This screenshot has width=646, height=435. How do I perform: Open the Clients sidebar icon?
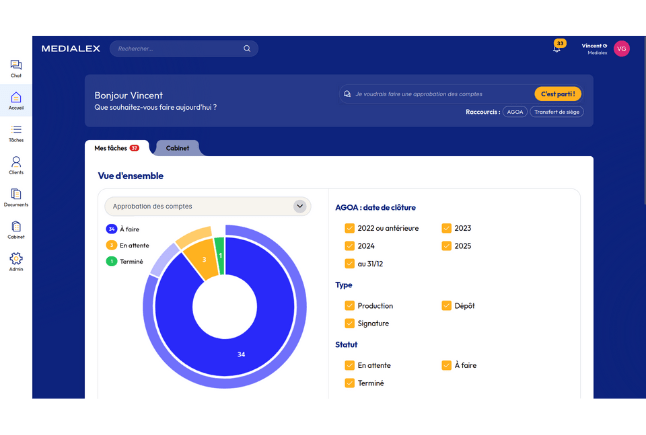[16, 163]
